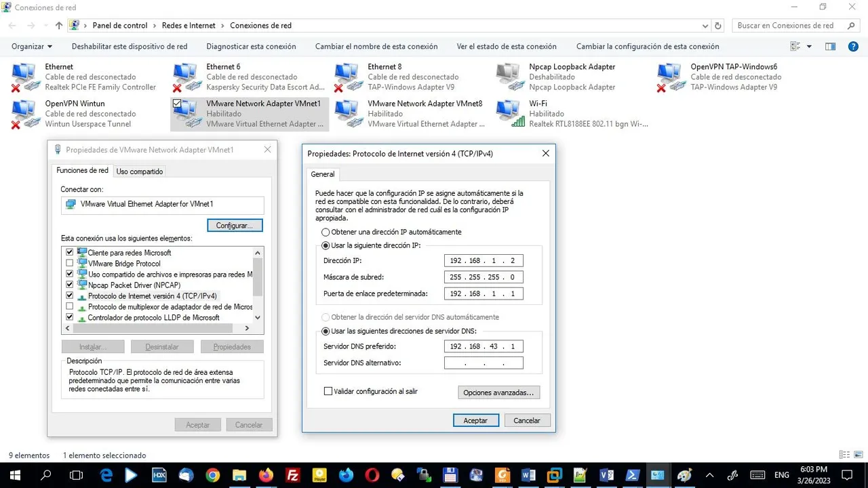Switch to the Uso compartido tab
The height and width of the screenshot is (488, 868).
(140, 171)
